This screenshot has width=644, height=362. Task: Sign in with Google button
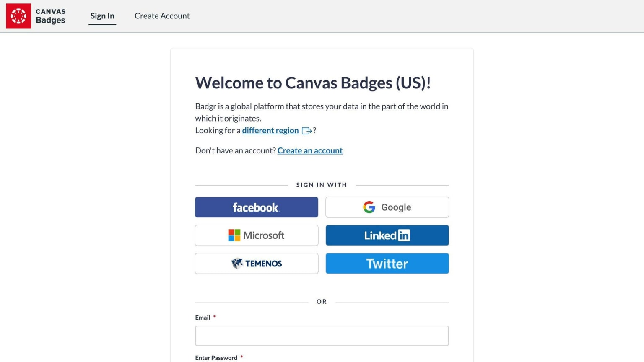(387, 207)
